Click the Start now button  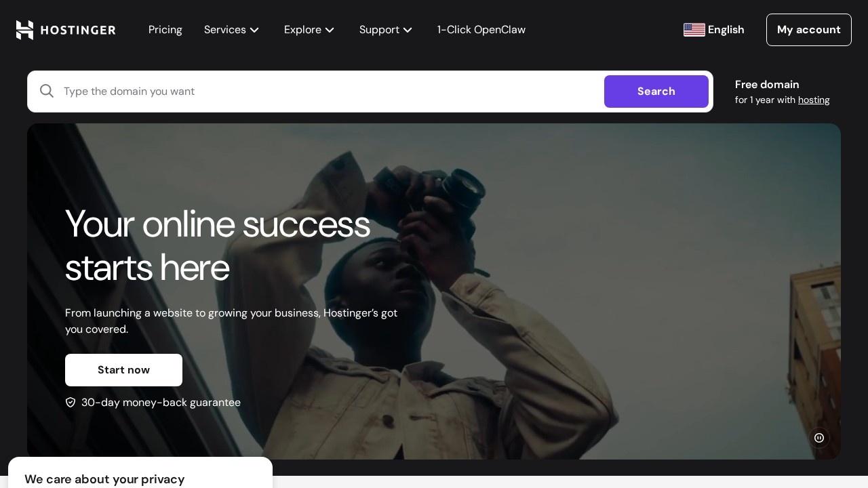pos(123,370)
